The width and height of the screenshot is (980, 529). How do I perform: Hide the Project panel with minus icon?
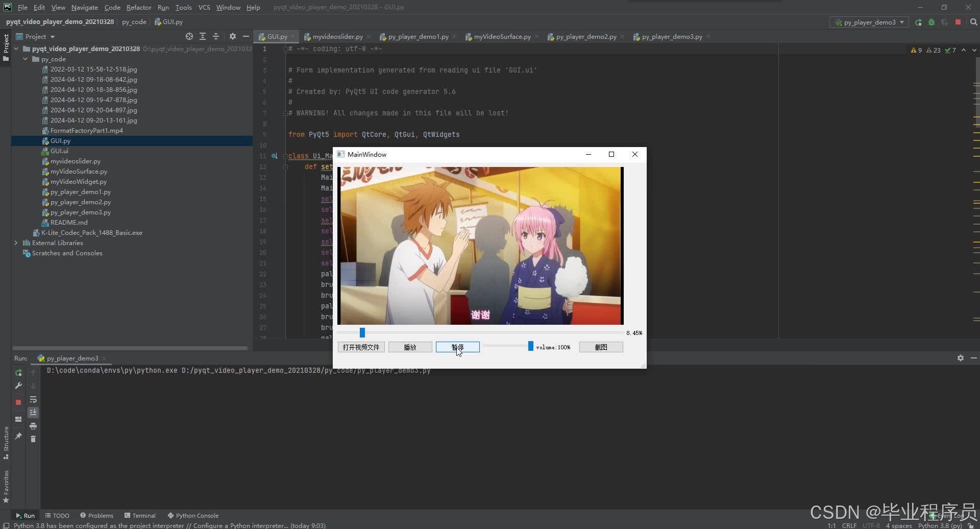pyautogui.click(x=246, y=36)
